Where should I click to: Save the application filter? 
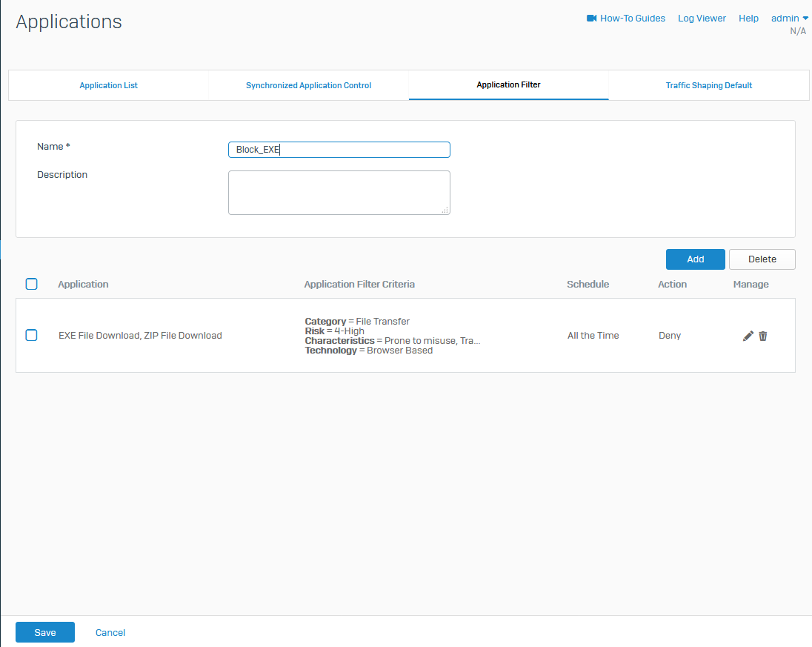pyautogui.click(x=45, y=632)
